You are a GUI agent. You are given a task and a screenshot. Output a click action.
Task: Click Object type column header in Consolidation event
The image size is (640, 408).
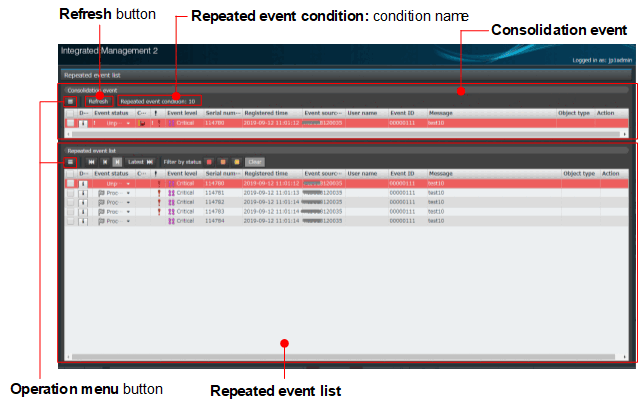click(x=574, y=113)
